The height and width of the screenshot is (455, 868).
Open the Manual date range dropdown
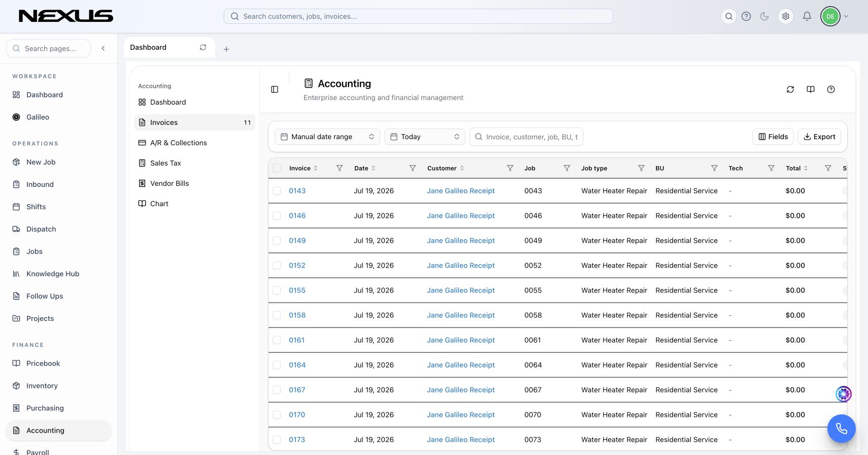327,137
